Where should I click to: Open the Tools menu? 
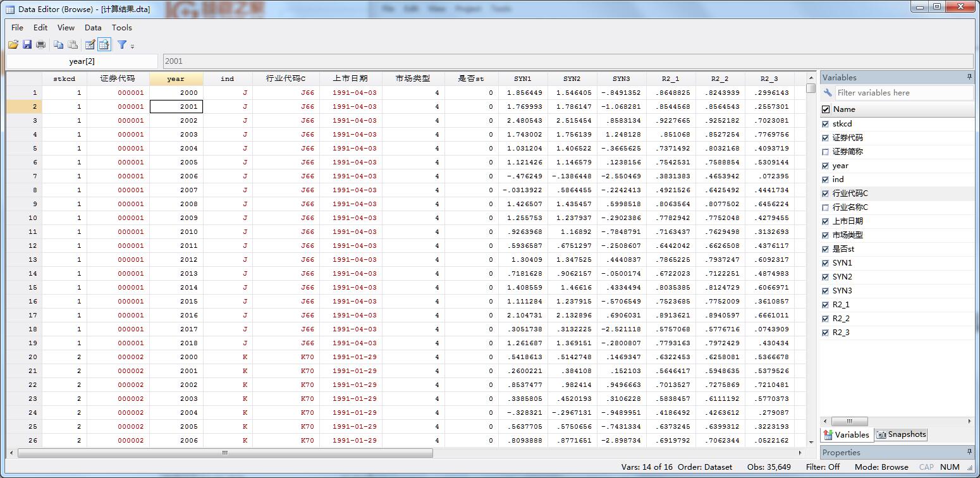pos(122,27)
